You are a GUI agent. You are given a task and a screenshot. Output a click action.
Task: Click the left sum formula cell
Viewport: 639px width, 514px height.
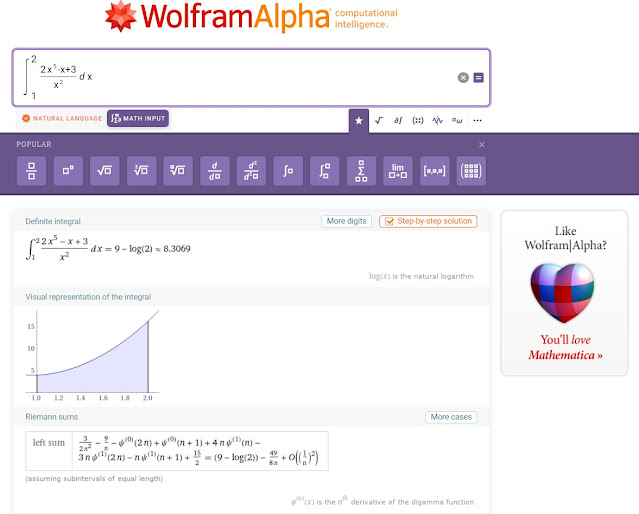tap(200, 451)
